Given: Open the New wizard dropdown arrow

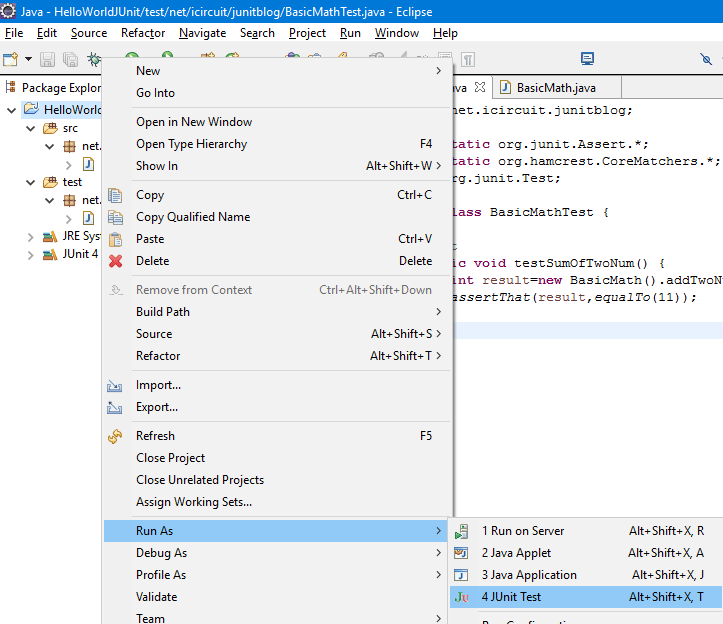Looking at the screenshot, I should pyautogui.click(x=28, y=59).
